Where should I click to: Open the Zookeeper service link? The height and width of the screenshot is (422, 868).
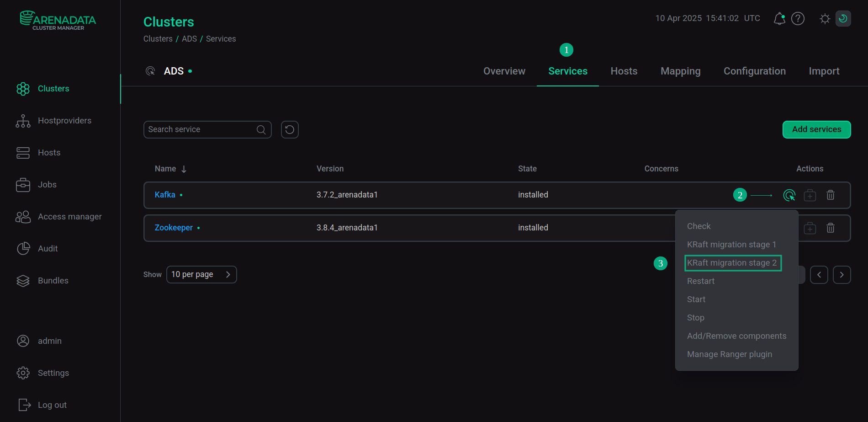(x=174, y=228)
